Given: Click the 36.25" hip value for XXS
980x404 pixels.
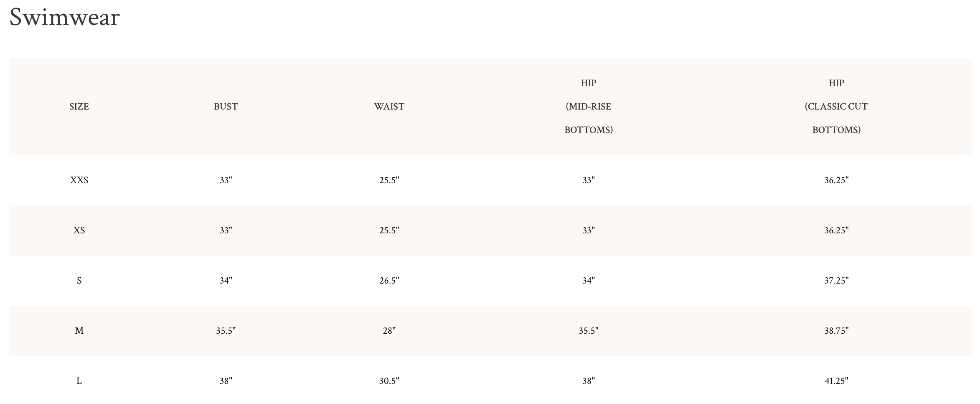Looking at the screenshot, I should [836, 180].
